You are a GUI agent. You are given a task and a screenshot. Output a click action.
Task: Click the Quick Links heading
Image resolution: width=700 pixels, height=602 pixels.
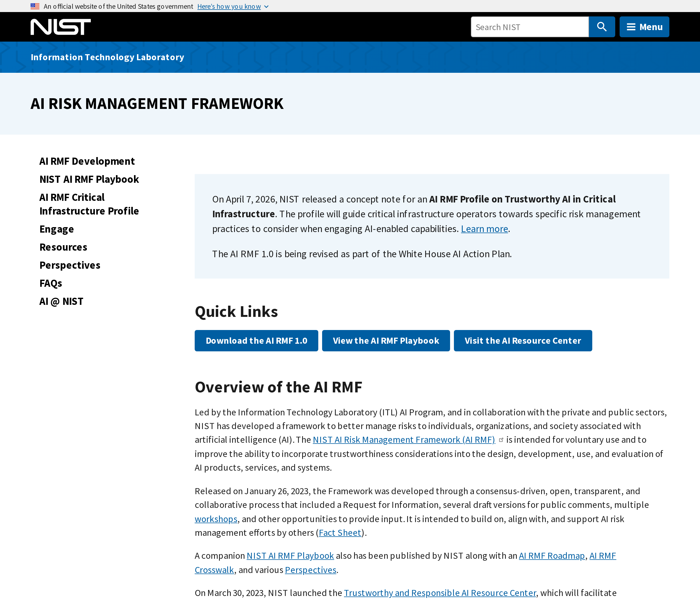[x=237, y=311]
